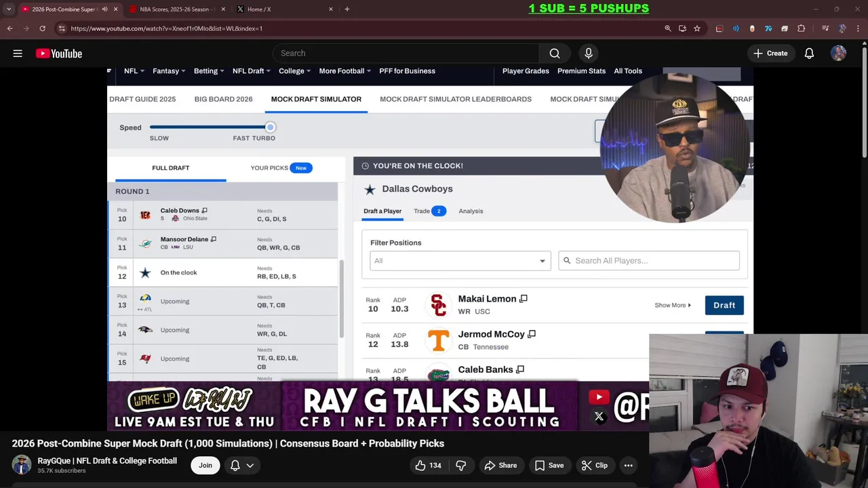868x488 pixels.
Task: Open the YouTube account avatar menu
Action: tap(839, 54)
